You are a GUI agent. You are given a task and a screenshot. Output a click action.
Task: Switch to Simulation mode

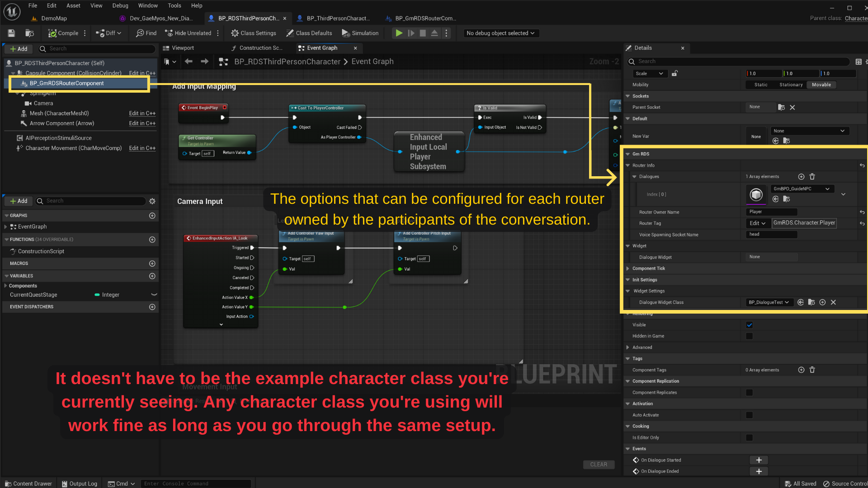(x=360, y=33)
